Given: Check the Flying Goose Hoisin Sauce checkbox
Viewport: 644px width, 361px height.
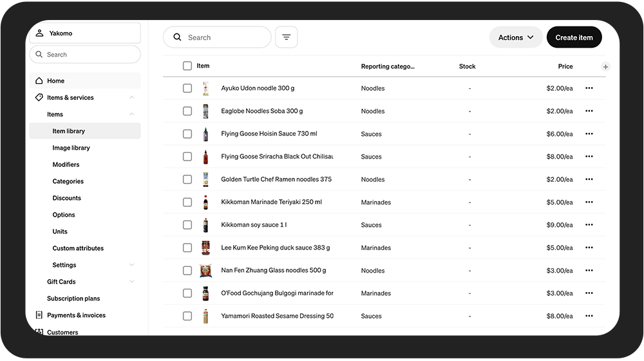Looking at the screenshot, I should tap(187, 133).
